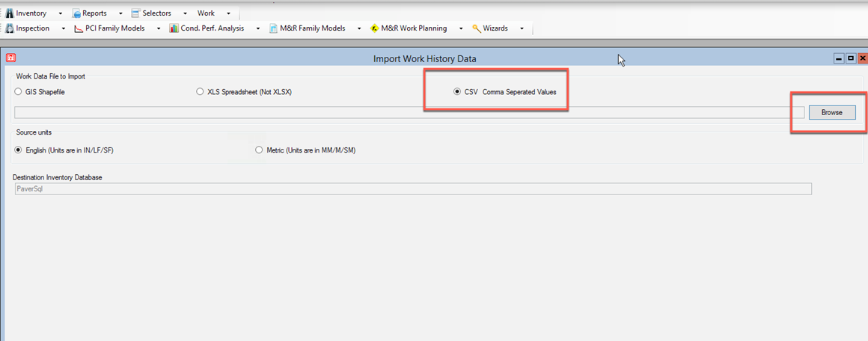Switch source units to Metric
Viewport: 868px width, 341px height.
coord(260,150)
